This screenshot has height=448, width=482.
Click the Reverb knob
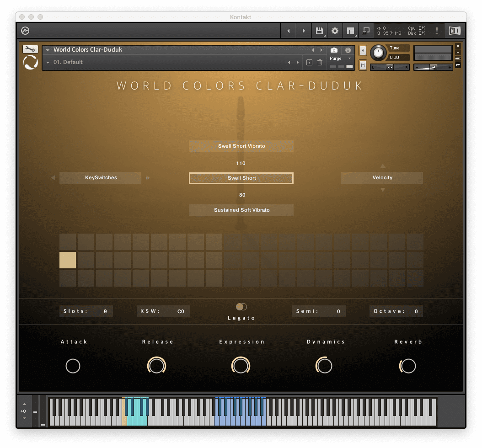click(408, 366)
